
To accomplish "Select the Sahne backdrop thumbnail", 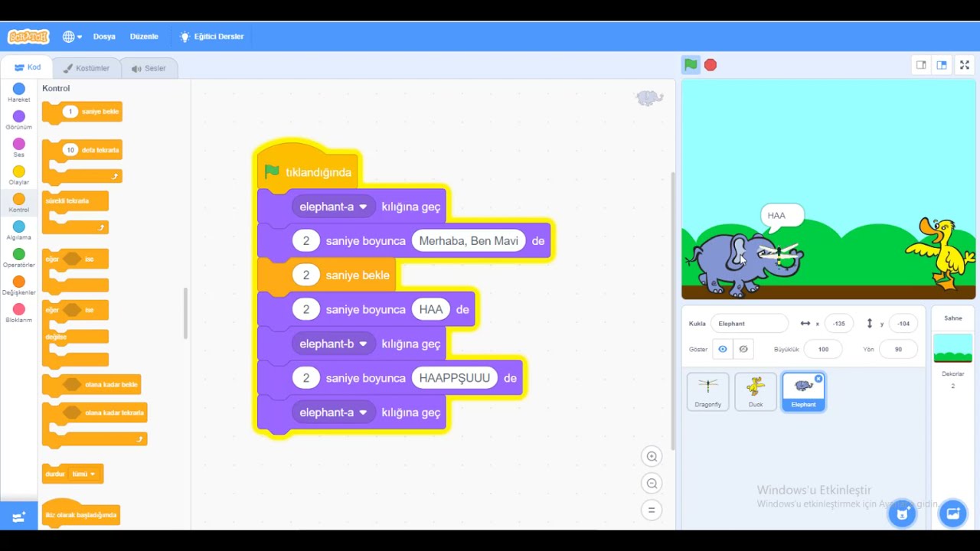I will click(952, 348).
